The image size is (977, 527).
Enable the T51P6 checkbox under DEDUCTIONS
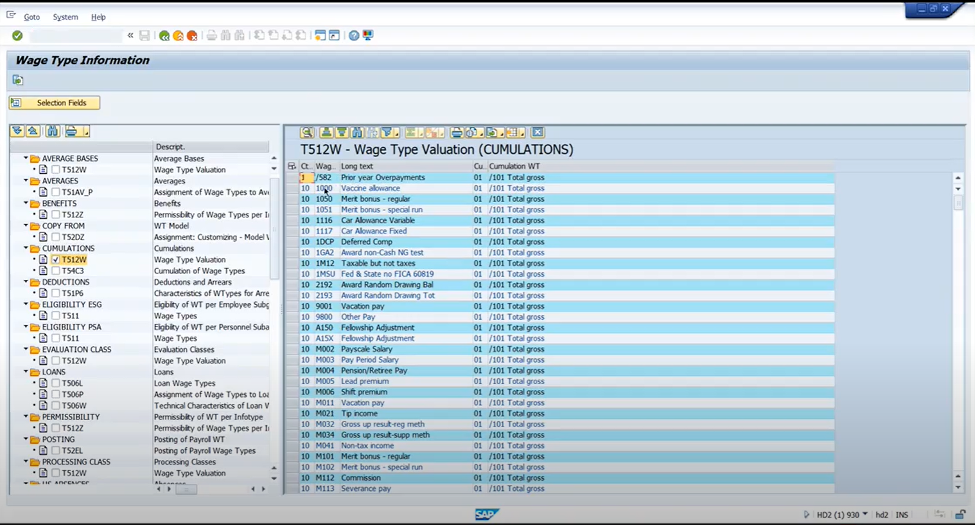(56, 293)
